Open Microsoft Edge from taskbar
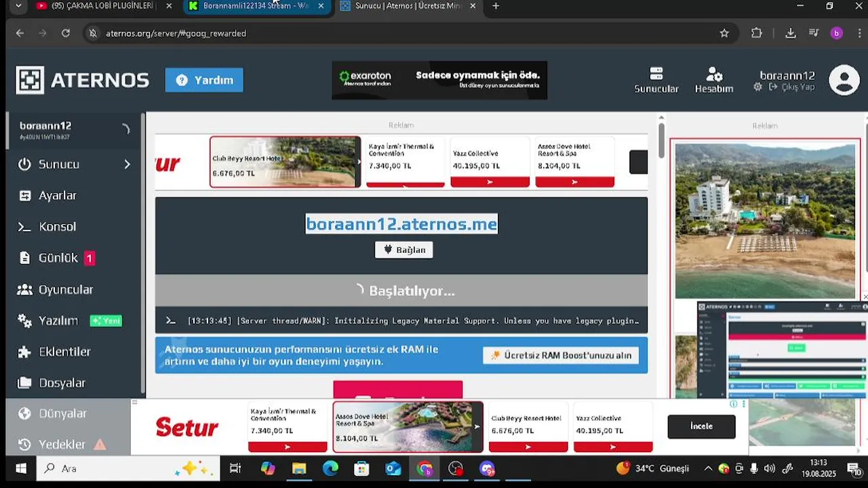 point(330,468)
